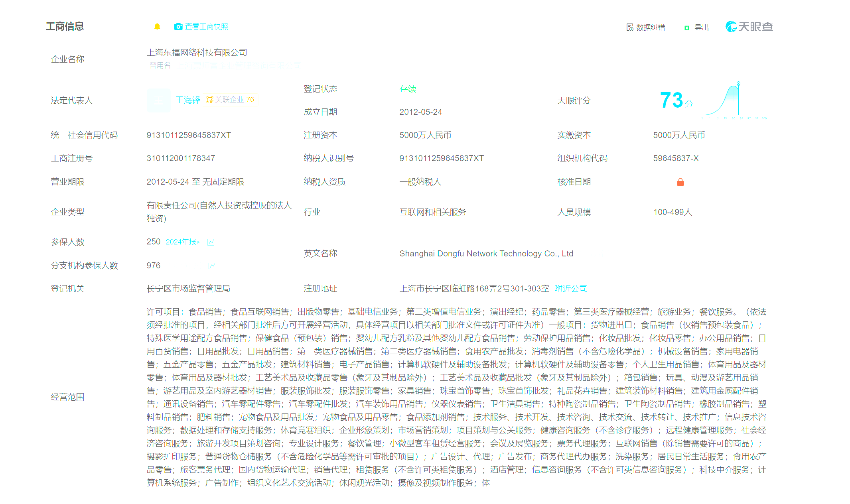This screenshot has width=850, height=504.
Task: Open the 2024年报 annual report link
Action: (183, 242)
